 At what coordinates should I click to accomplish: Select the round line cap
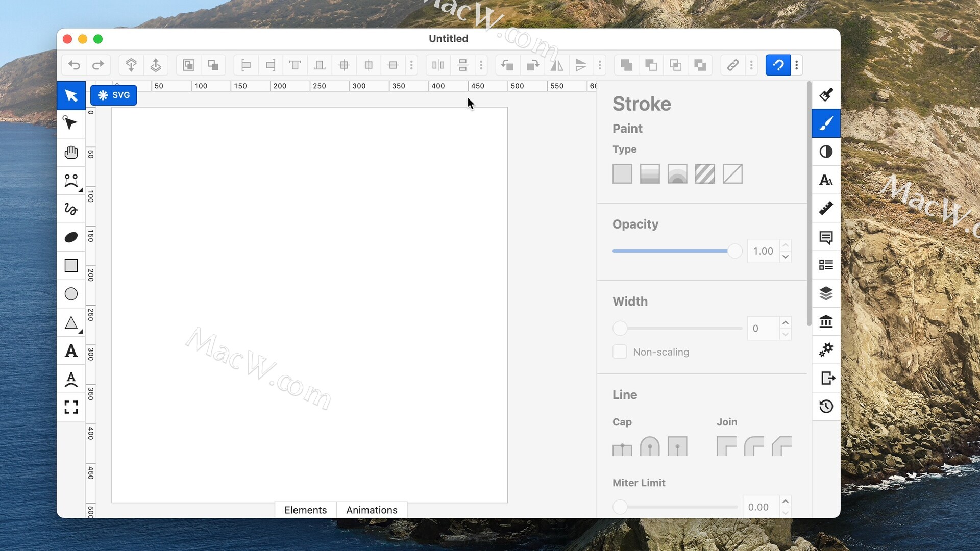pyautogui.click(x=650, y=446)
